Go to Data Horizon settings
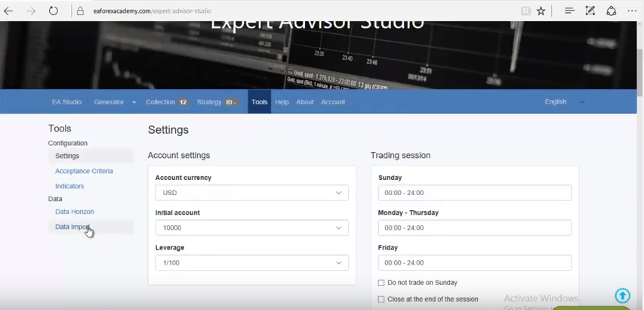Screen dimensions: 644x310 click(x=74, y=212)
